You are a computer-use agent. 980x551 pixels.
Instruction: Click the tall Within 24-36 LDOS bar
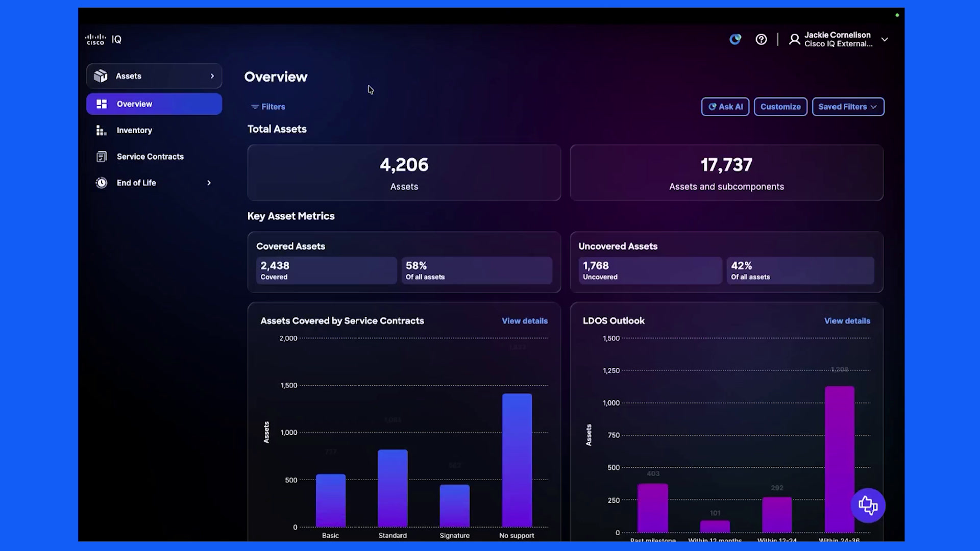click(x=840, y=459)
